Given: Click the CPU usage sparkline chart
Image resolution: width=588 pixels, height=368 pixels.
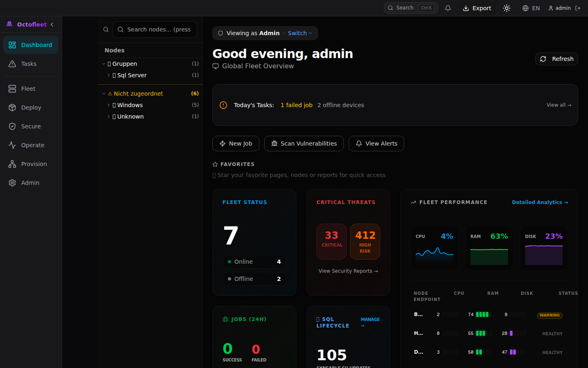Looking at the screenshot, I should [434, 254].
